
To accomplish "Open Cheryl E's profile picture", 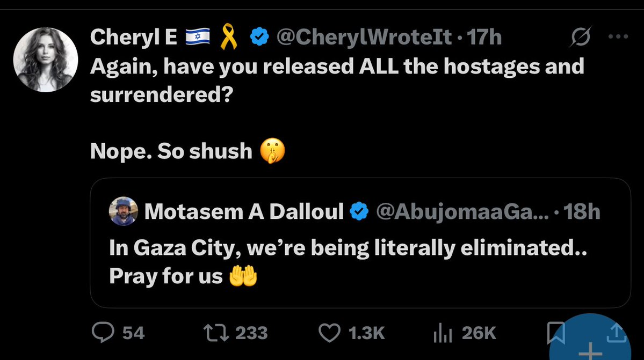I will (x=45, y=60).
